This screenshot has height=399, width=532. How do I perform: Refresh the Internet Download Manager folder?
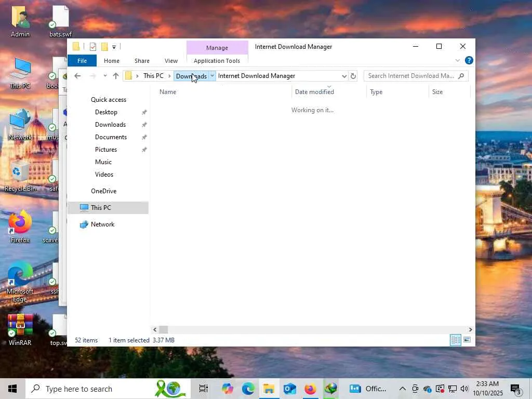click(x=353, y=76)
